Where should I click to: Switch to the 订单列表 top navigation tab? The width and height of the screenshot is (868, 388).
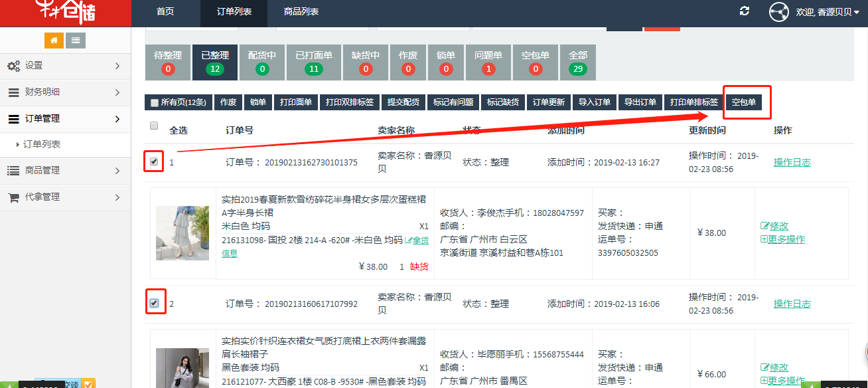(x=234, y=12)
